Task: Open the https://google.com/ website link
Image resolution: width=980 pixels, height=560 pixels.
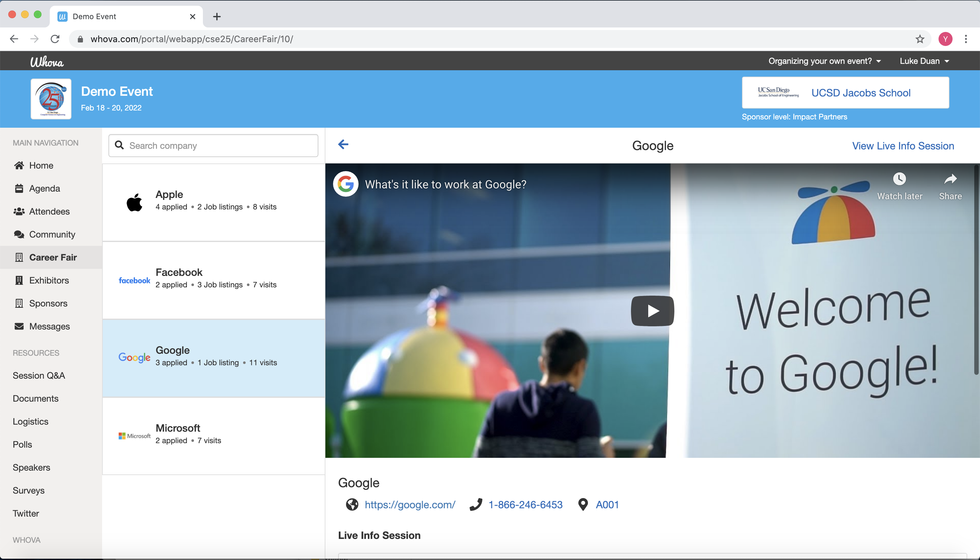Action: pos(410,505)
